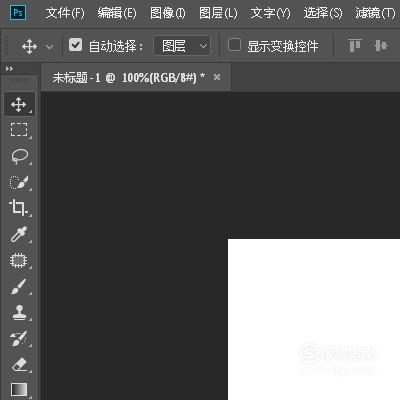400x400 pixels.
Task: Expand the tool preset picker arrow
Action: [50, 47]
